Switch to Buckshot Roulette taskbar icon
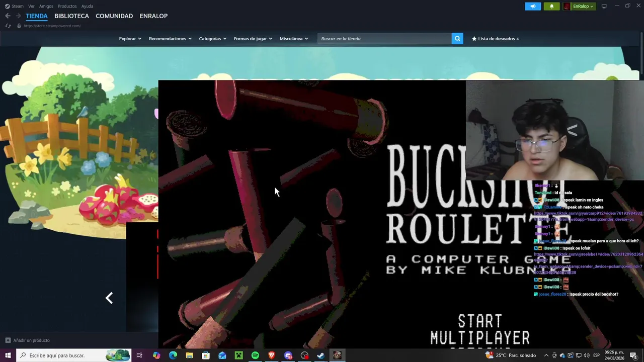The width and height of the screenshot is (644, 362). 337,355
